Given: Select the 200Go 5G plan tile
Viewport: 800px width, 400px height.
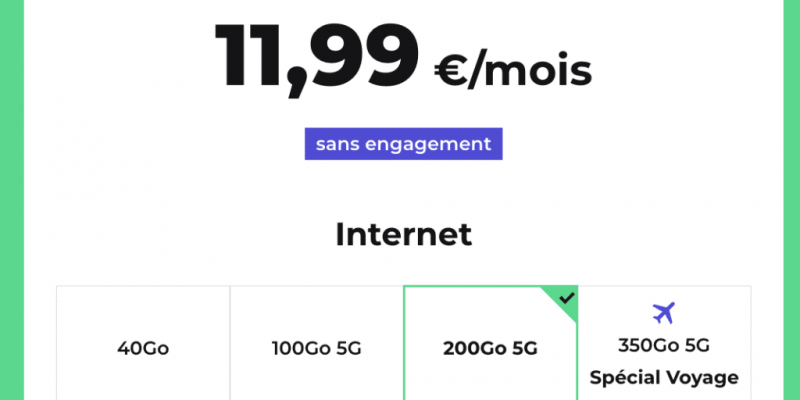Looking at the screenshot, I should point(490,343).
